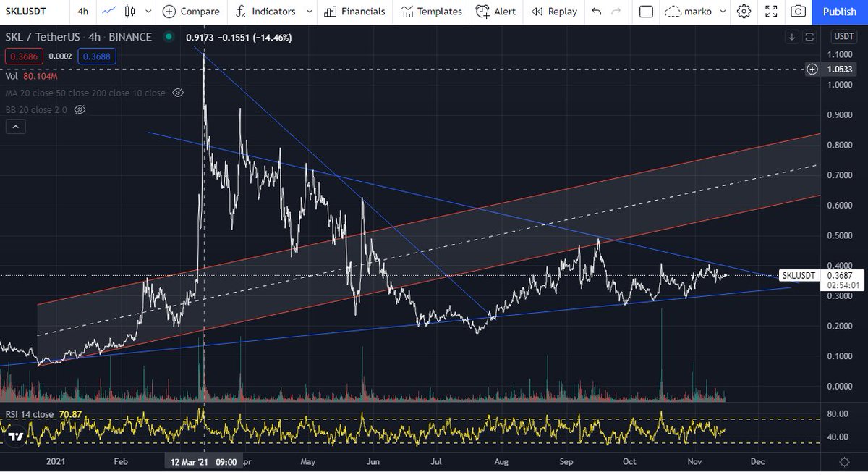The width and height of the screenshot is (868, 475).
Task: Move pane down arrow icon
Action: (x=793, y=37)
